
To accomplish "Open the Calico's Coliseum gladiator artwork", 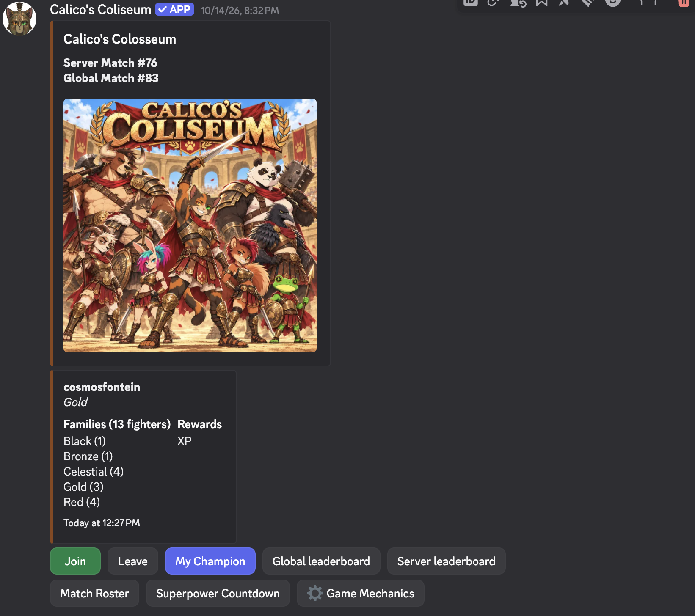I will 190,225.
